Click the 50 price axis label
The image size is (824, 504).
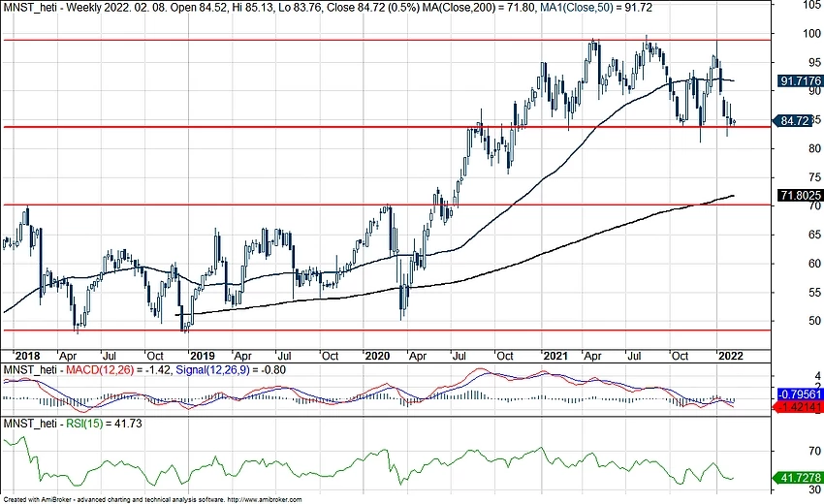pyautogui.click(x=815, y=321)
